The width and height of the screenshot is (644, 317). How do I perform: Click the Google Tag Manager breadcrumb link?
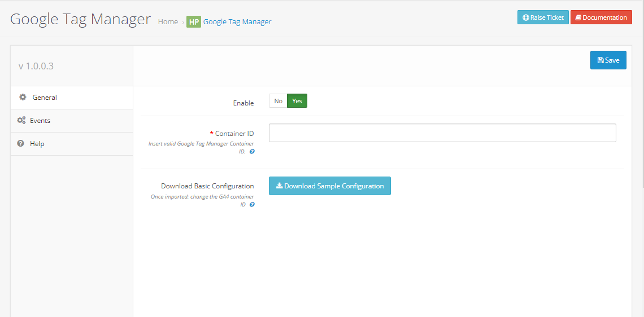coord(237,22)
